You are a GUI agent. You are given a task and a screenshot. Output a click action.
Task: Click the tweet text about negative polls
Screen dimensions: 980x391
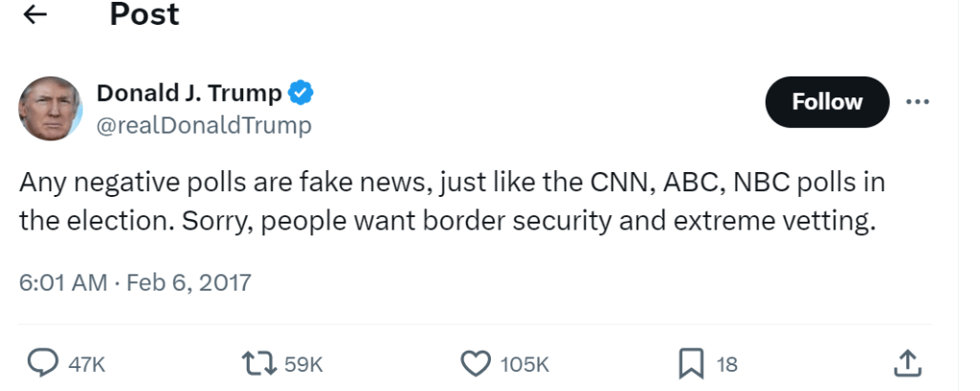click(x=450, y=202)
